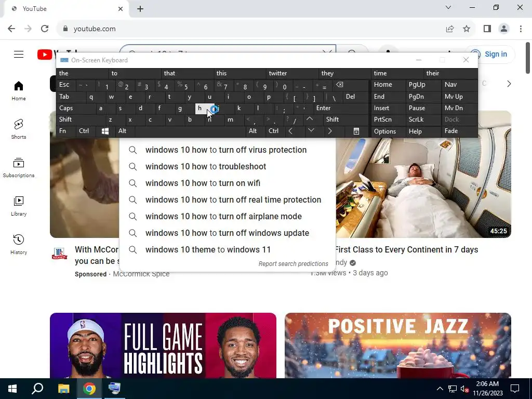Screen dimensions: 532x399
Task: Open Chrome's three-dot menu
Action: click(521, 29)
